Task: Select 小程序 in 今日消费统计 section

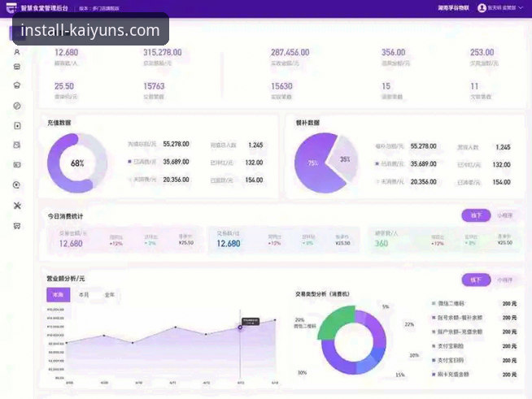Action: point(505,215)
